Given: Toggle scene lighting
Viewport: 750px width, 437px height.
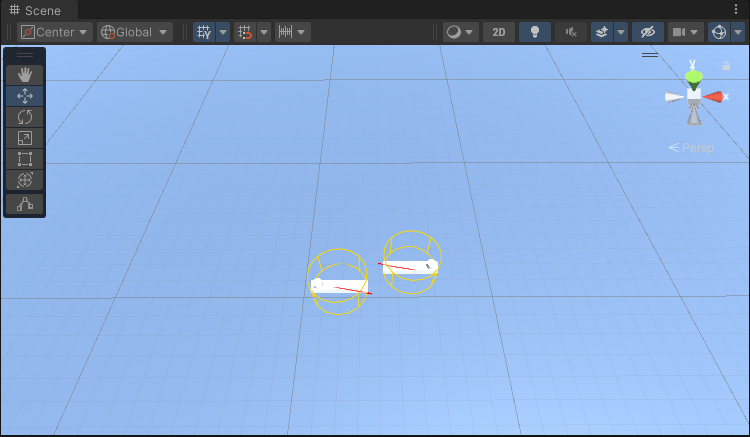Looking at the screenshot, I should coord(535,32).
